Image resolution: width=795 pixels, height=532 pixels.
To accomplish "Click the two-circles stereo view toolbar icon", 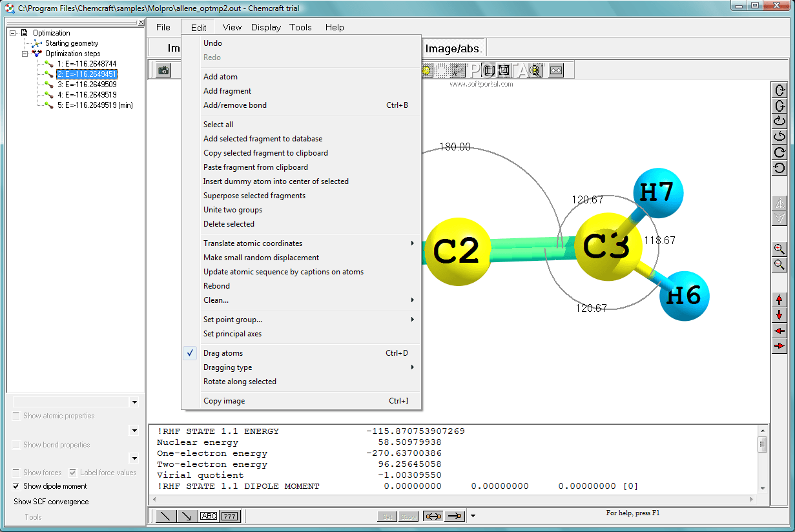I will (x=556, y=70).
